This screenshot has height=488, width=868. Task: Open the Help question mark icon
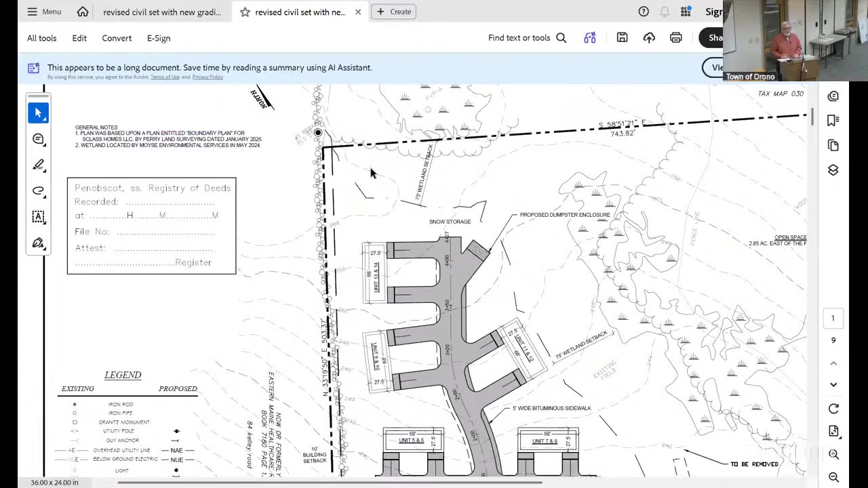[644, 12]
